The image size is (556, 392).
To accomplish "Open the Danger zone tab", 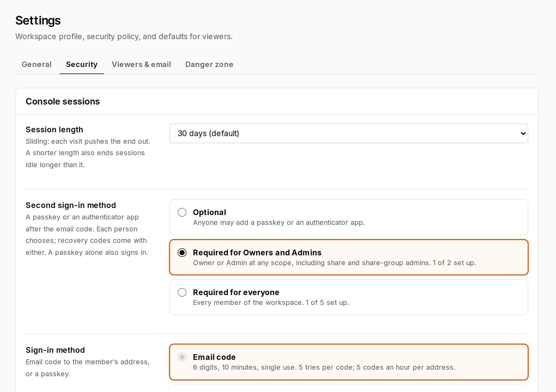I will pyautogui.click(x=209, y=64).
